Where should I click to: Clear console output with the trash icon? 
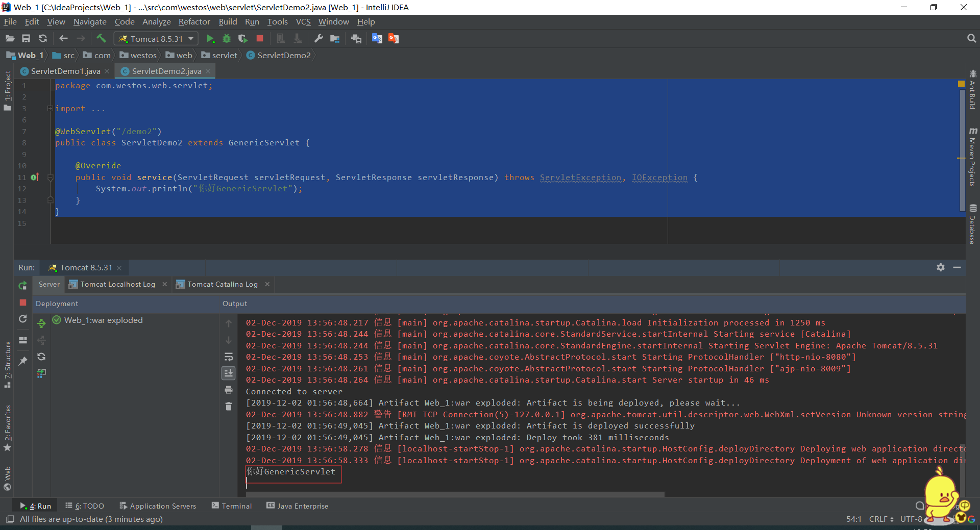[x=228, y=407]
